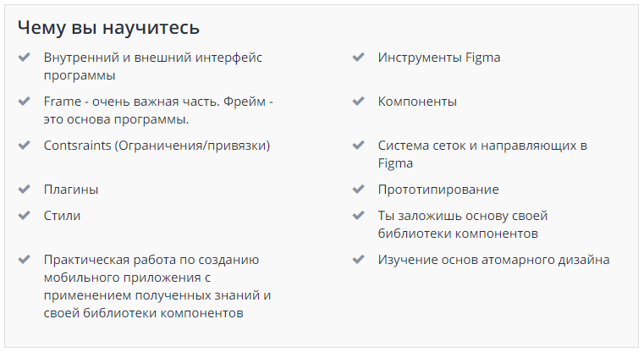Click the Компоненты list item text
Image resolution: width=644 pixels, height=352 pixels.
[417, 102]
